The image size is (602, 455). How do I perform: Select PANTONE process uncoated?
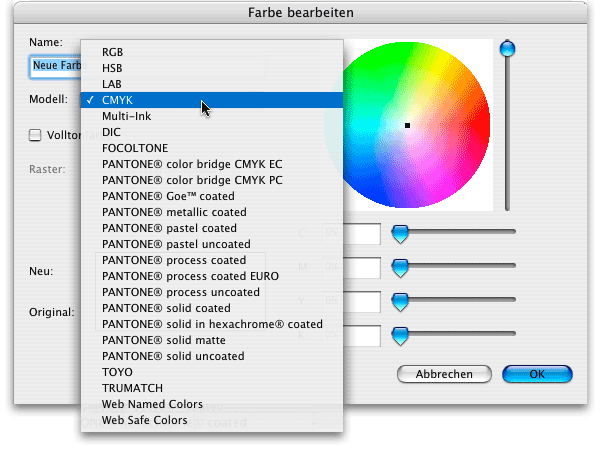pos(212,292)
